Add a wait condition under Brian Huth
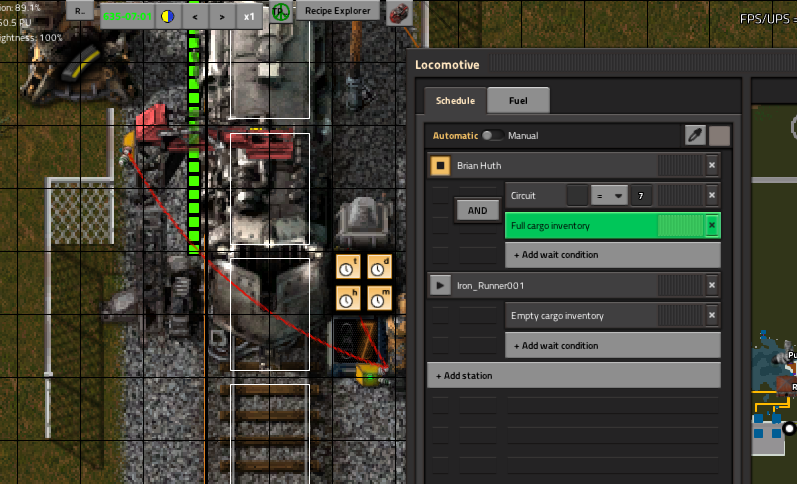The width and height of the screenshot is (797, 484). [612, 255]
